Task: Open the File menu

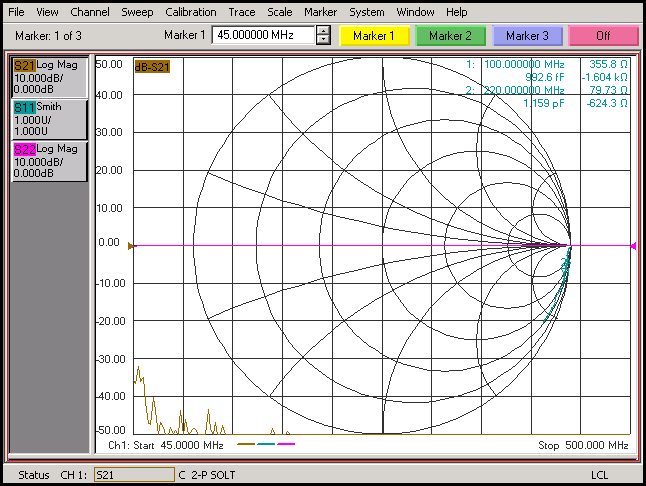Action: coord(16,12)
